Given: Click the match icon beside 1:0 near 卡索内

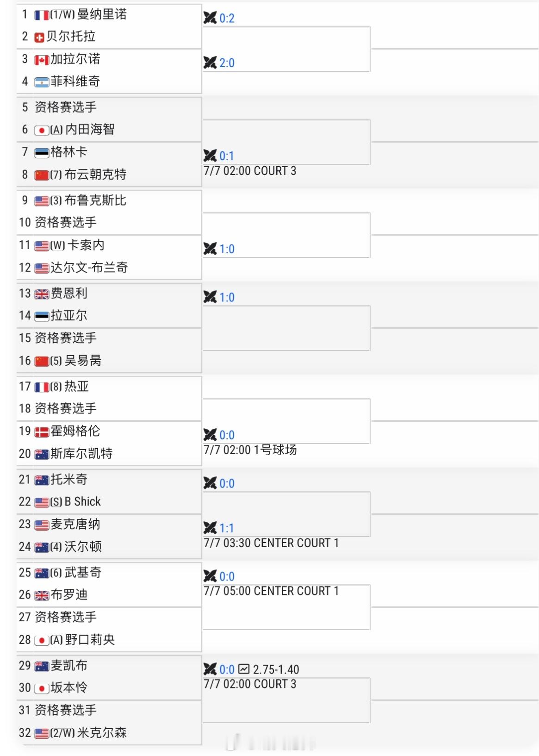Looking at the screenshot, I should coord(210,249).
